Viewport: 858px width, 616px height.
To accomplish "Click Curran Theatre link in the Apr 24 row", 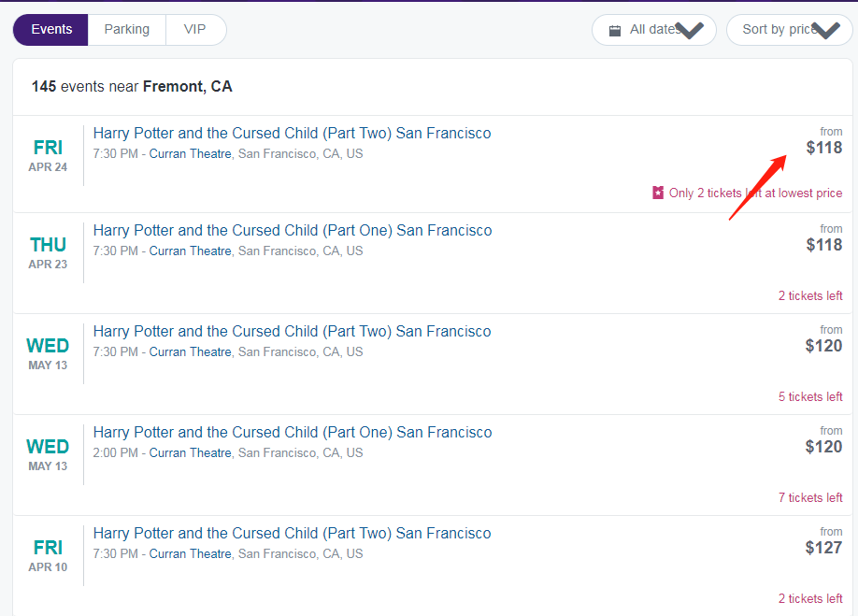I will coord(191,153).
